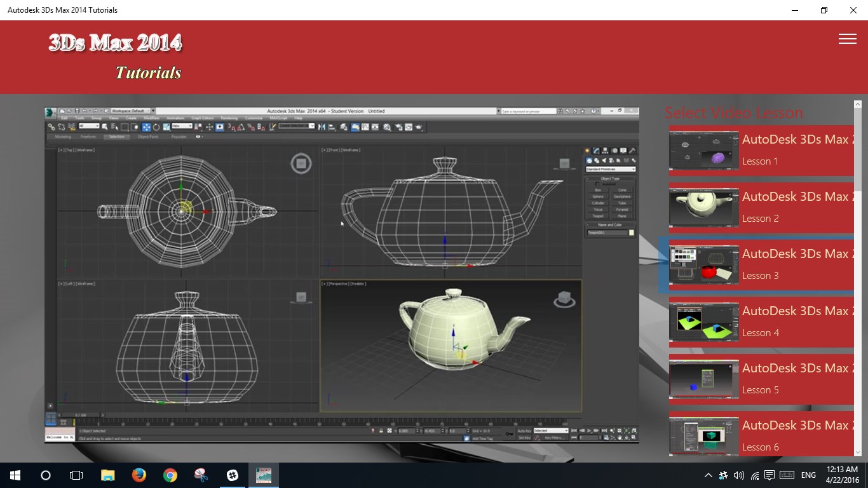868x488 pixels.
Task: Choose Lesson 5 from the list
Action: point(761,379)
